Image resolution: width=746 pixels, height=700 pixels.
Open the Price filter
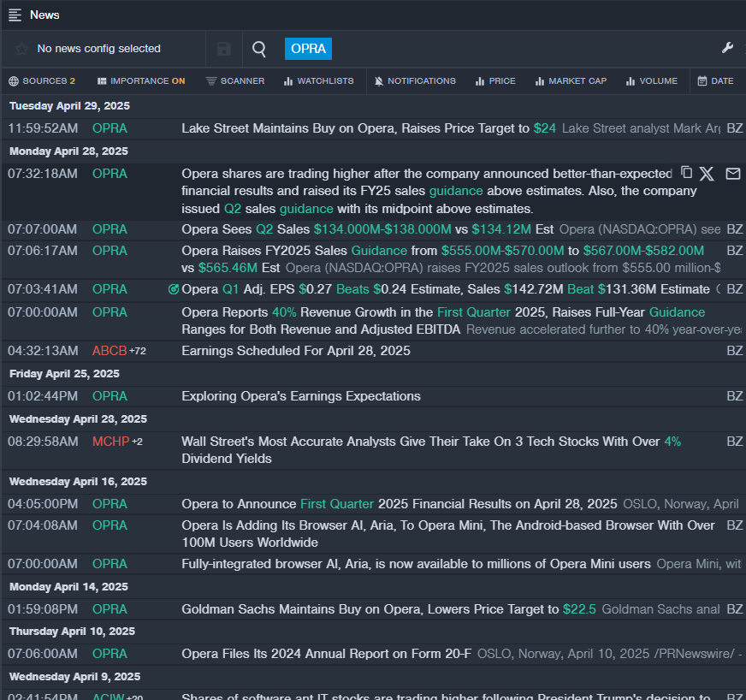tap(495, 81)
